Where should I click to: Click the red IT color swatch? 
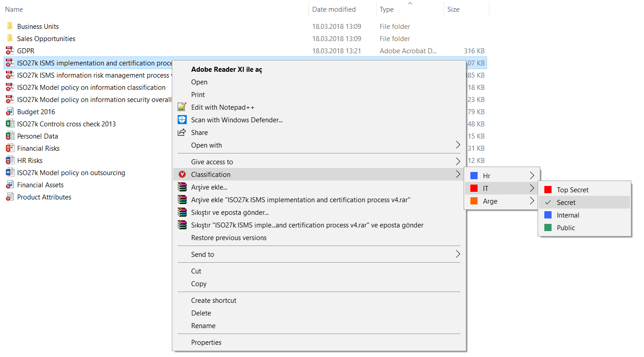[x=474, y=188]
